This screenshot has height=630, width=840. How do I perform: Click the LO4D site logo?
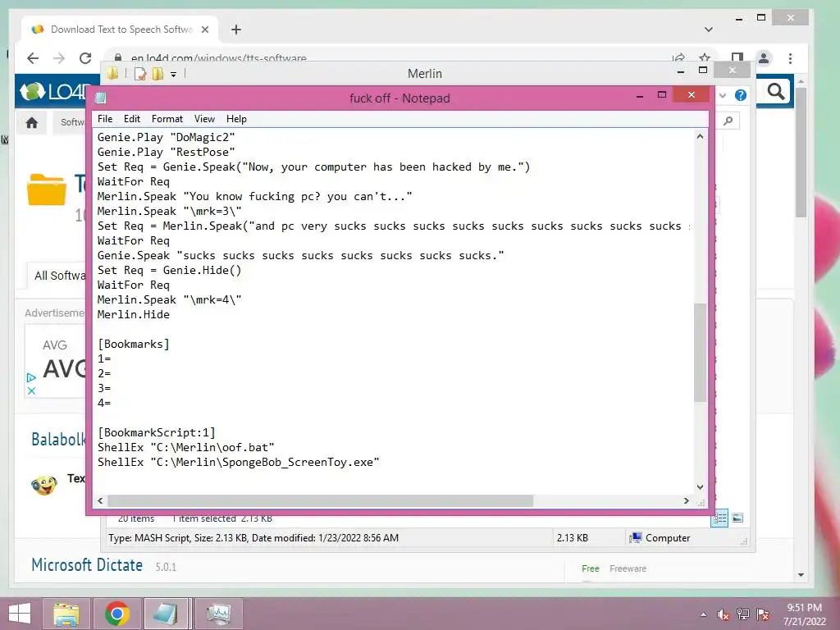coord(52,92)
